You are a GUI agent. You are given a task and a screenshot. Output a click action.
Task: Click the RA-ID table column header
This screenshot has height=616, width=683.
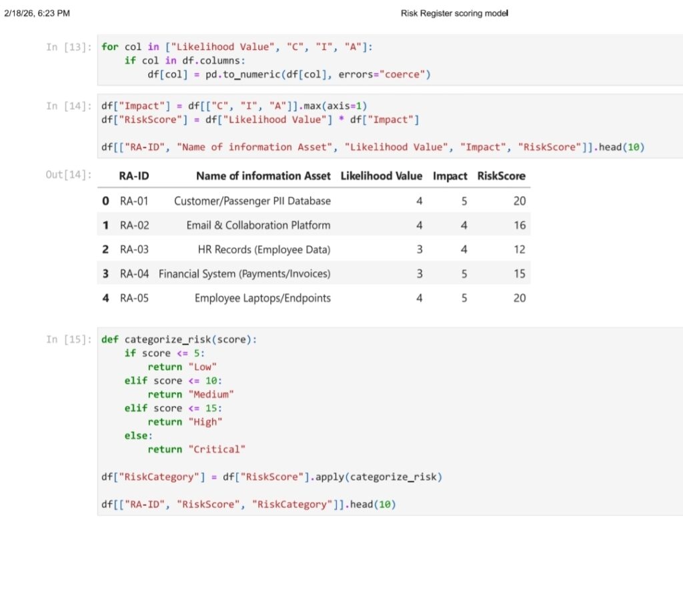click(133, 176)
